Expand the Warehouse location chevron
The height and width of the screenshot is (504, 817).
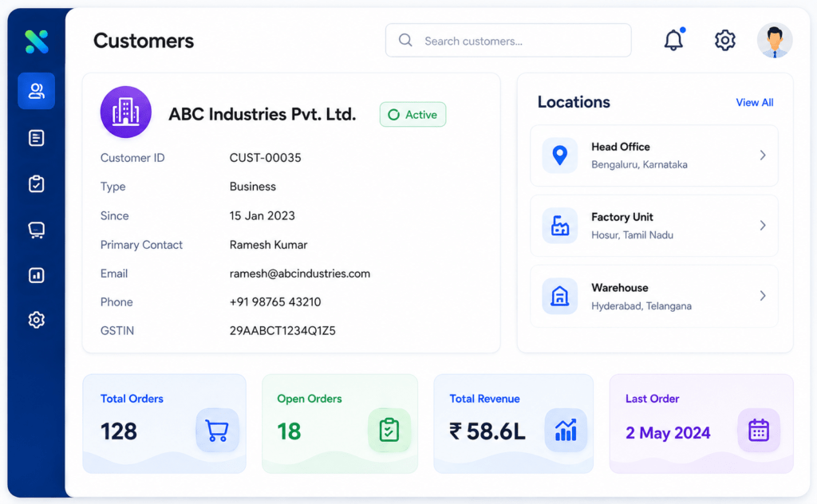pyautogui.click(x=763, y=296)
